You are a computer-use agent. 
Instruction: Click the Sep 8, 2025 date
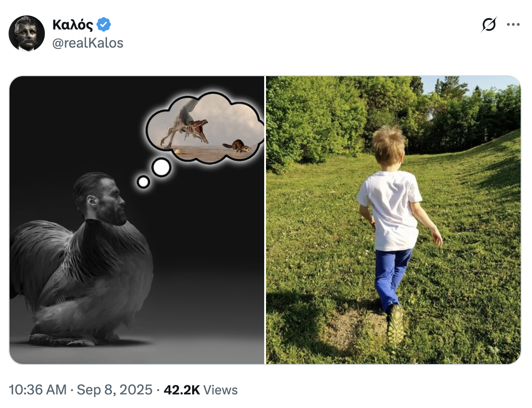115,390
